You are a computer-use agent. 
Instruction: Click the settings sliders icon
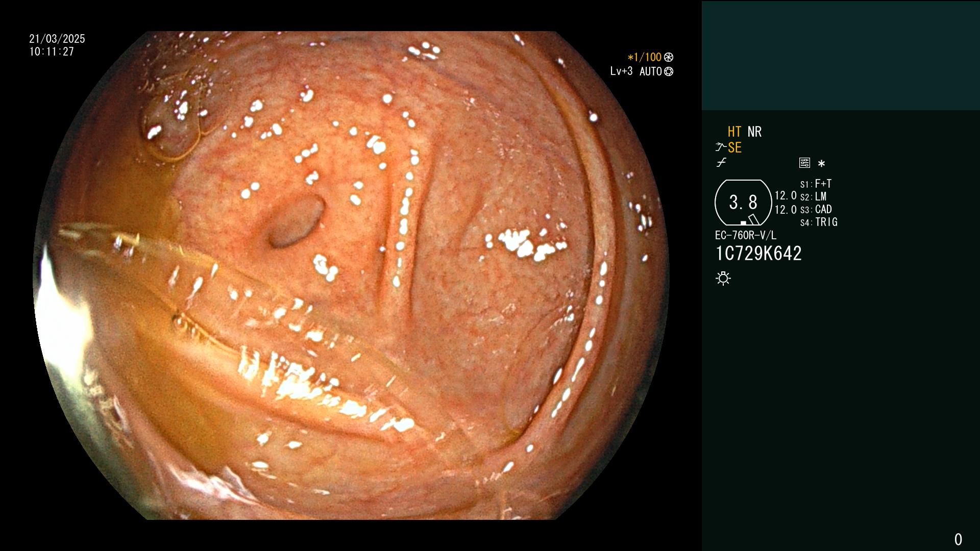click(804, 163)
